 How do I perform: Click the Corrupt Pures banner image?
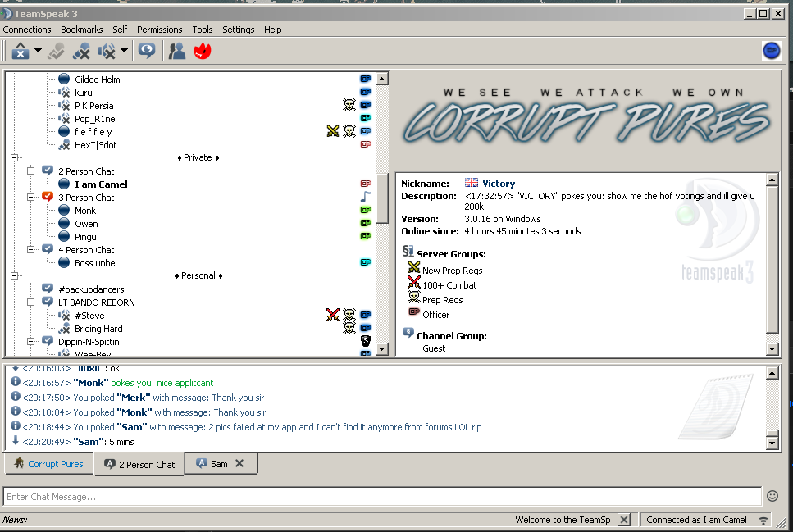[x=586, y=117]
